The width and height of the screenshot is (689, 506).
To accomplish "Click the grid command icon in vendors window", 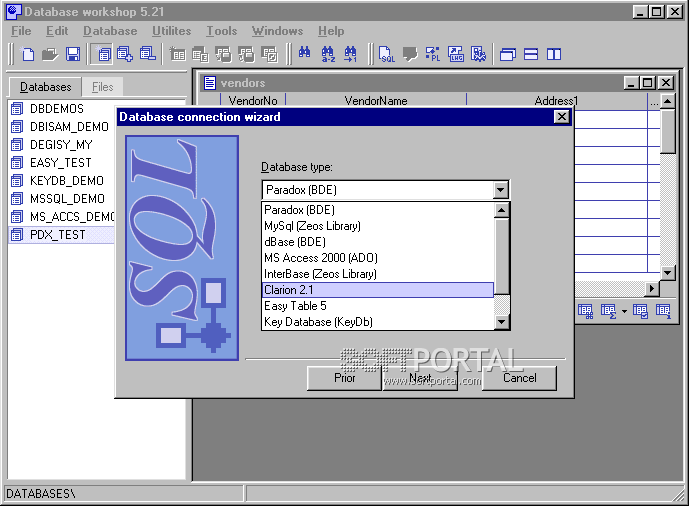I will (x=585, y=311).
